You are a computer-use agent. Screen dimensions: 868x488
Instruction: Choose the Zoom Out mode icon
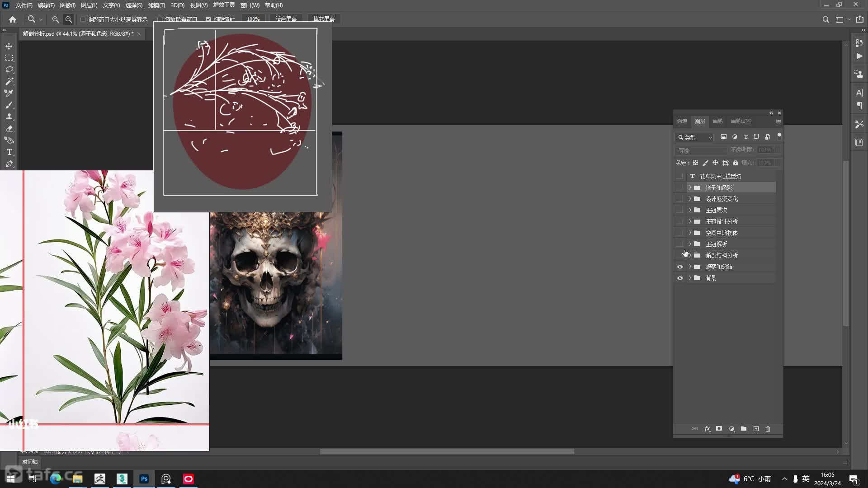[x=69, y=19]
